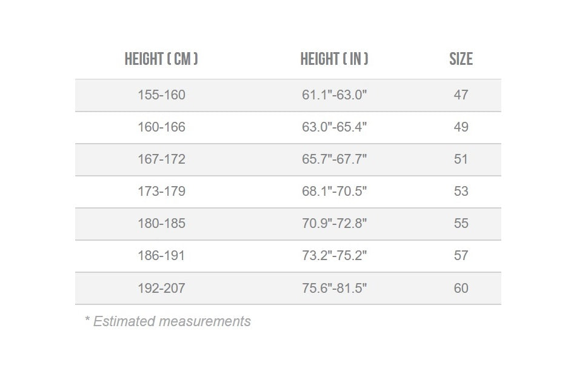The width and height of the screenshot is (588, 388).
Task: Select size 47 cell
Action: pos(461,95)
